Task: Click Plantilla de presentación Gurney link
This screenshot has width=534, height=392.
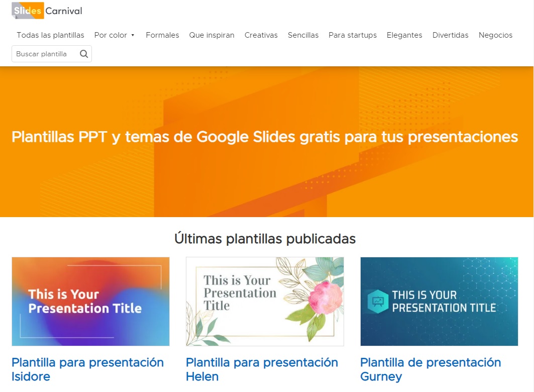Action: [x=431, y=369]
